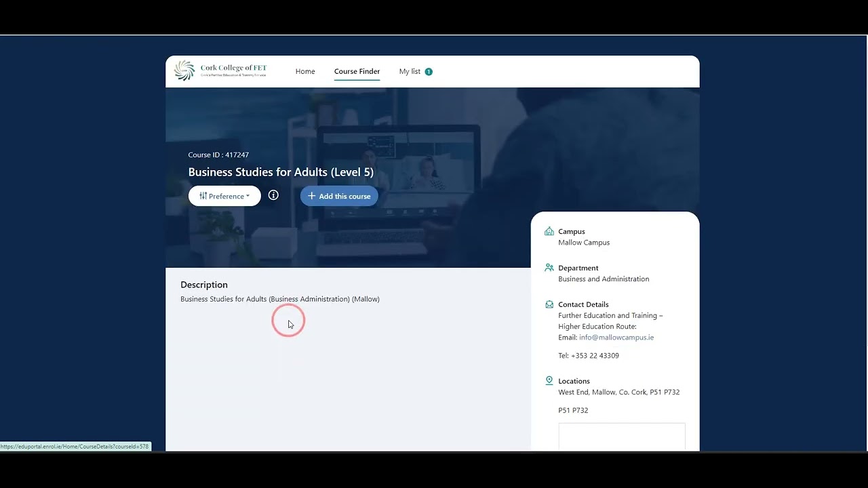Click the Business and Administration department text
This screenshot has height=488, width=868.
[604, 279]
